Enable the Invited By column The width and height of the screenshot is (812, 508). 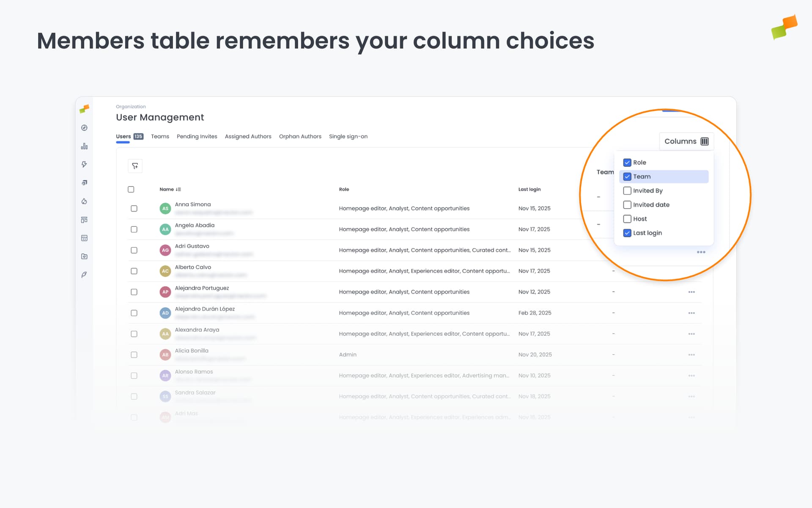(x=627, y=190)
